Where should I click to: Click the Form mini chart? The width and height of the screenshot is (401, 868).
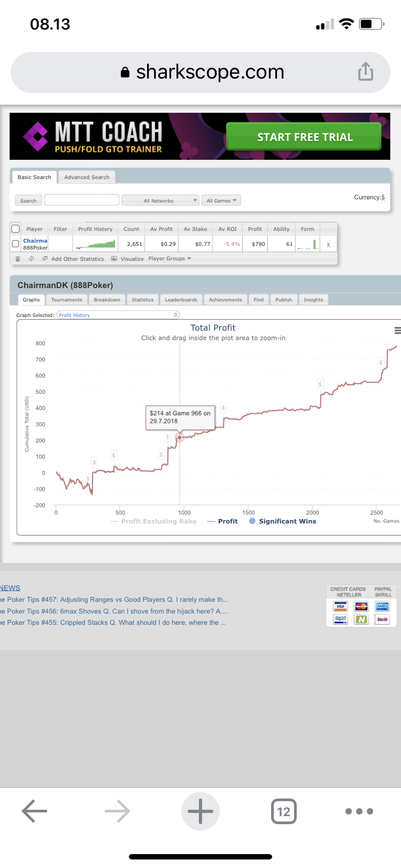(308, 244)
